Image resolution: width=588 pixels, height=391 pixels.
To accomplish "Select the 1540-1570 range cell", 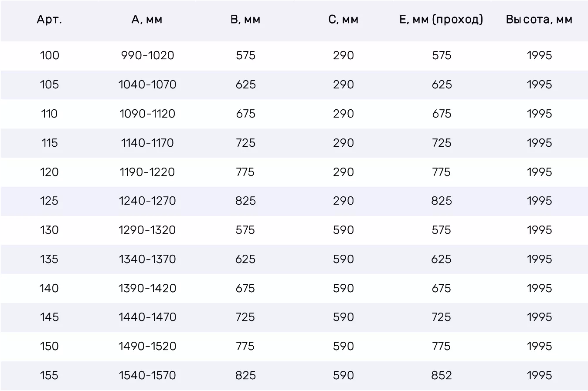I will pos(147,375).
